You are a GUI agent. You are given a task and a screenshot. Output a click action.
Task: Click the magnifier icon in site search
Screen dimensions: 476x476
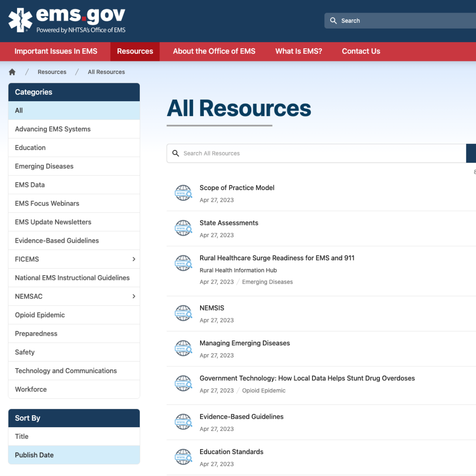click(x=334, y=21)
